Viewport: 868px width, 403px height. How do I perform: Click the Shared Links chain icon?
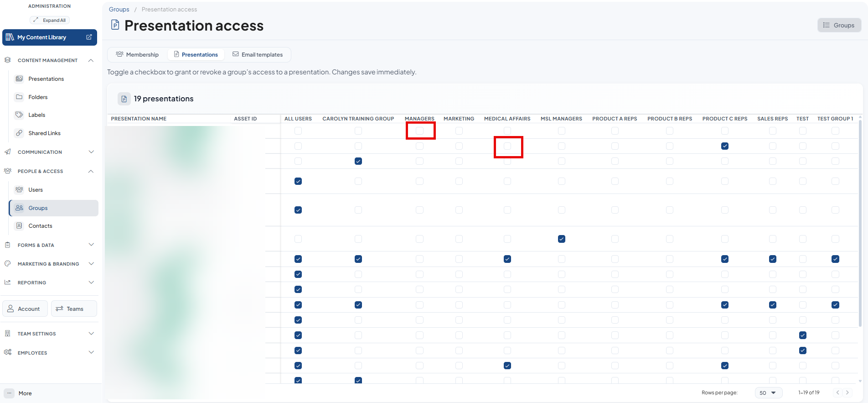19,133
